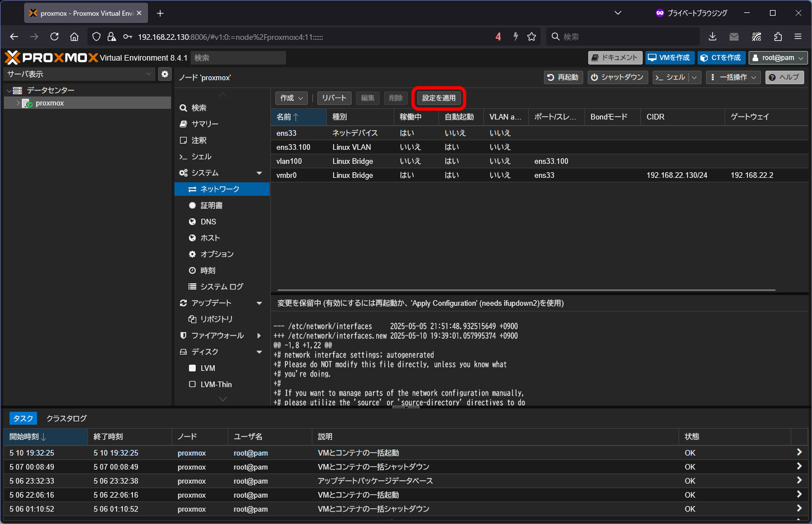Open 時刻 time menu item
Image resolution: width=812 pixels, height=524 pixels.
[x=222, y=270]
